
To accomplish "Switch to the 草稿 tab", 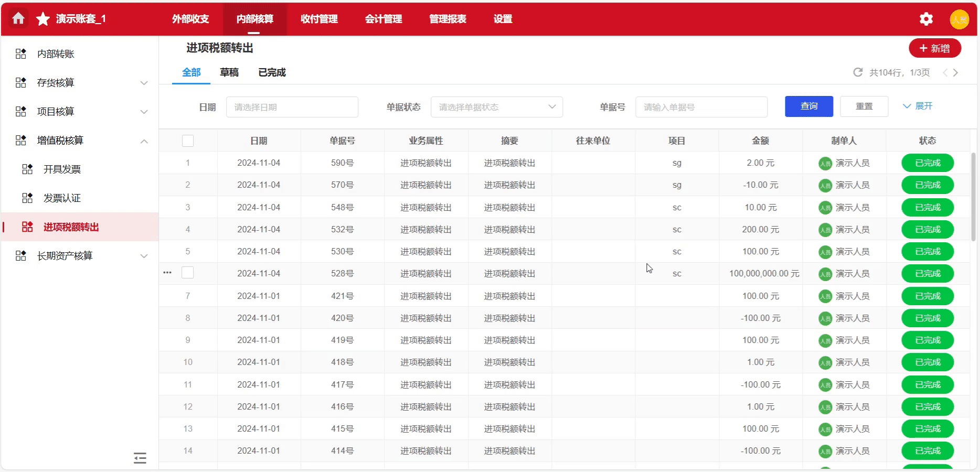I will [x=229, y=73].
